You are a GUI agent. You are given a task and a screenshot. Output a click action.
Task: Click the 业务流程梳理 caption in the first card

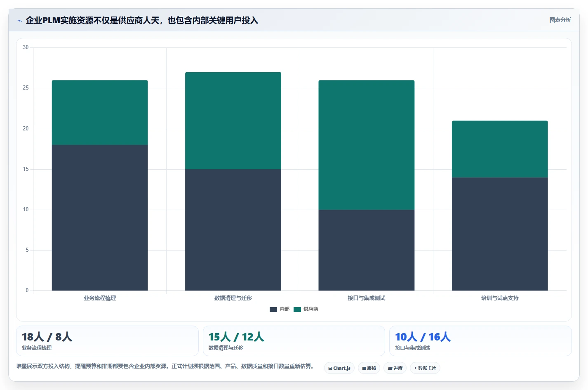pos(37,348)
